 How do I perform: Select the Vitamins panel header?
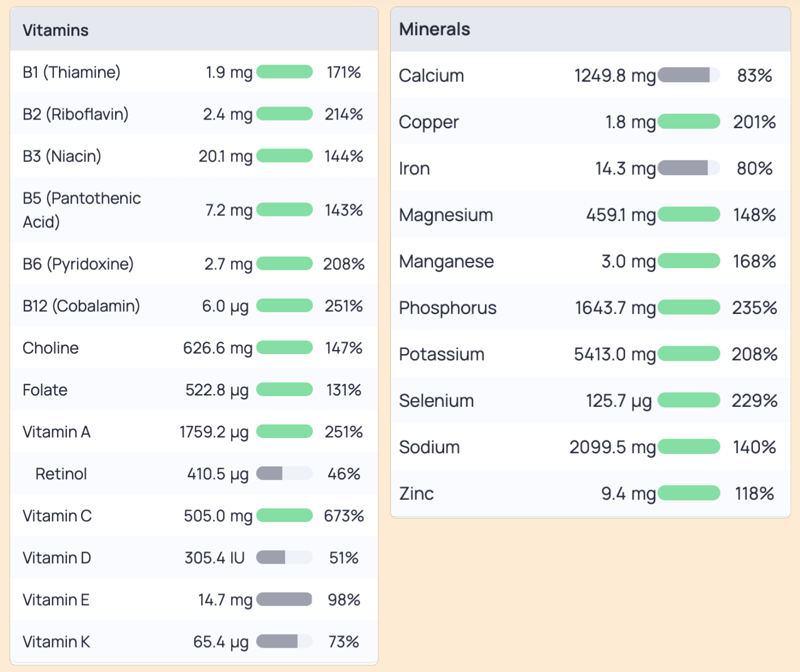pos(194,29)
